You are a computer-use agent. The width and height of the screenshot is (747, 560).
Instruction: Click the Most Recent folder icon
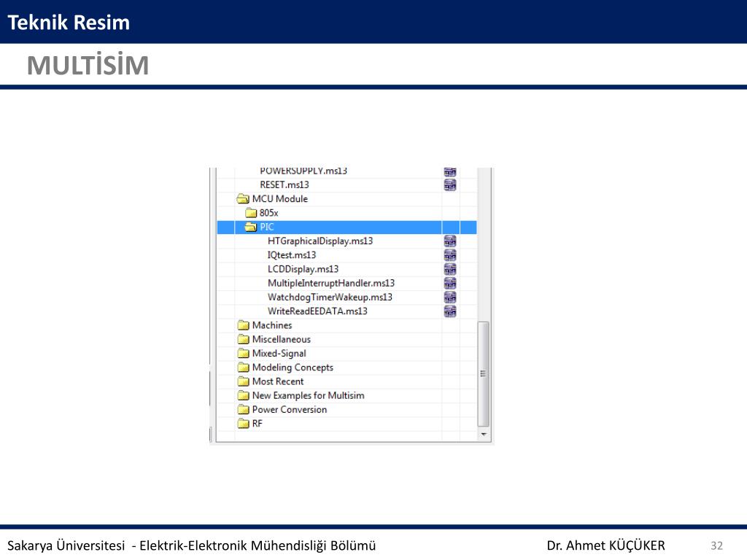244,381
